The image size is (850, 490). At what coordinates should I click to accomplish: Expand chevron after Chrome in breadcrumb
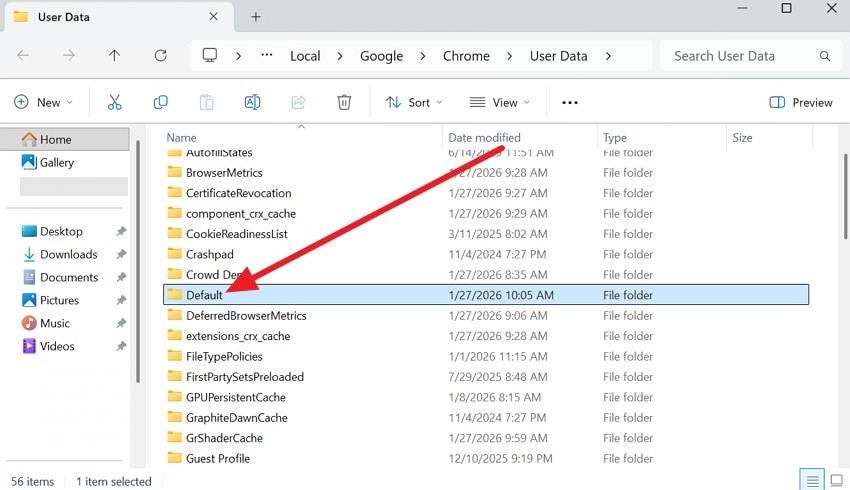[x=510, y=56]
